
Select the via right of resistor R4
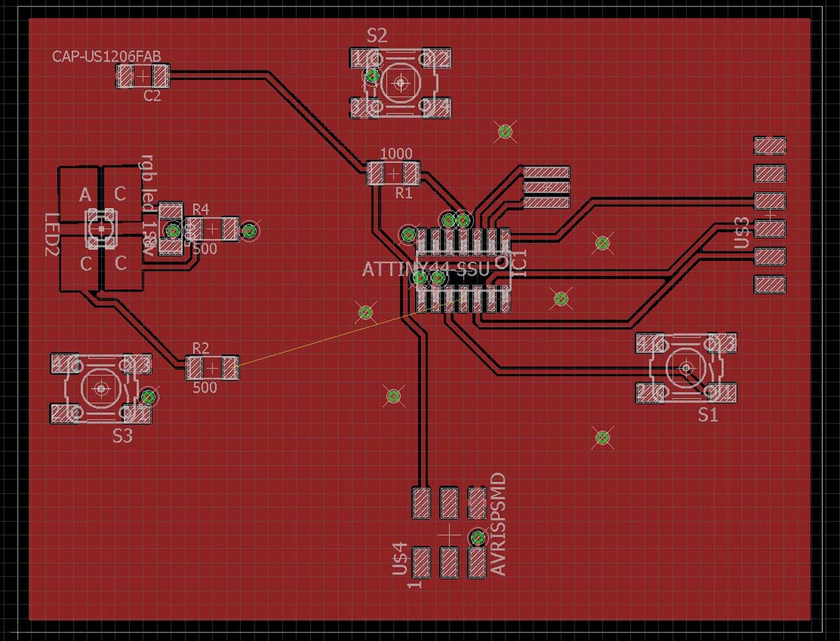tap(250, 230)
